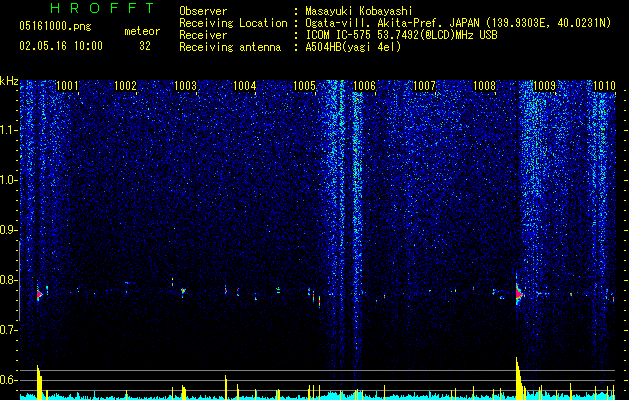This screenshot has height=400, width=629.
Task: Click the Receiving Location label
Action: pyautogui.click(x=233, y=23)
